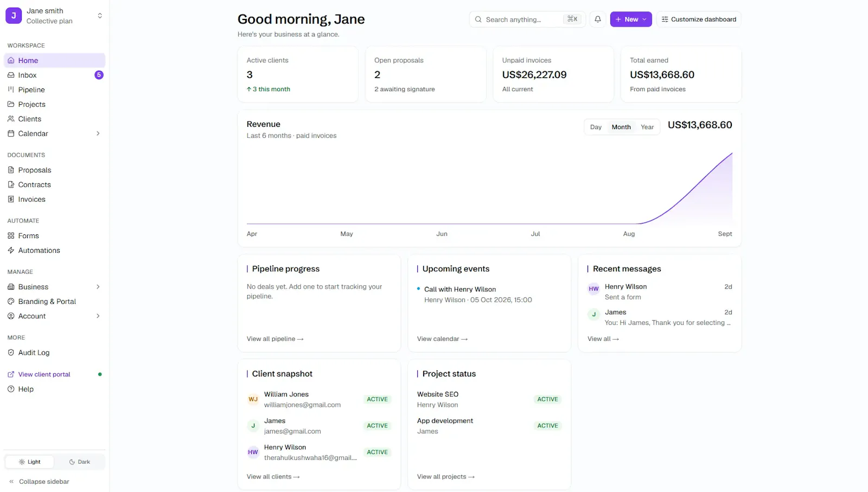Click the Inbox unread count badge

[99, 75]
